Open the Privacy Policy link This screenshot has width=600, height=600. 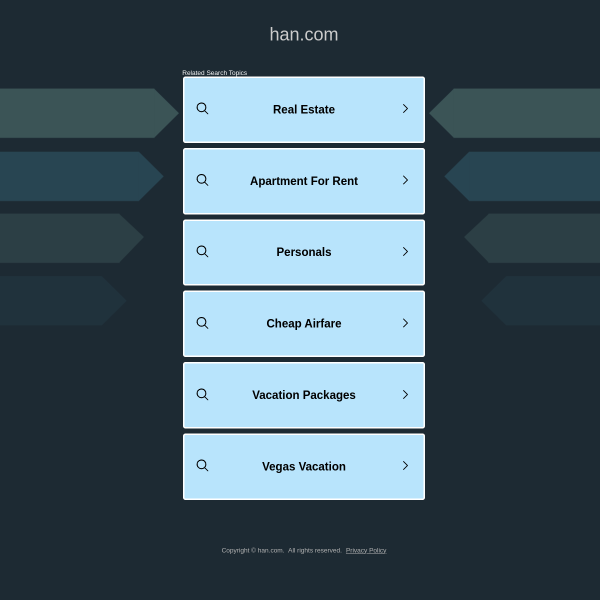(x=366, y=550)
